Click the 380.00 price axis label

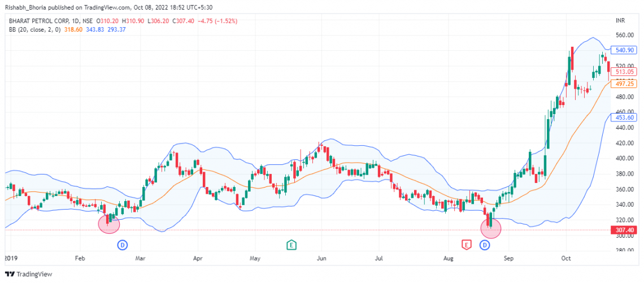(x=625, y=174)
